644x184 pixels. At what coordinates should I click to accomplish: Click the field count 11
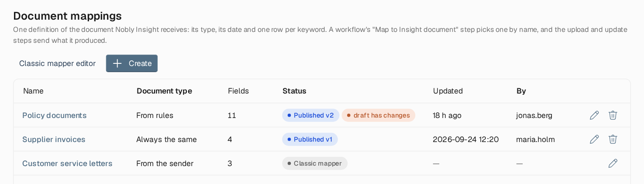pos(232,115)
